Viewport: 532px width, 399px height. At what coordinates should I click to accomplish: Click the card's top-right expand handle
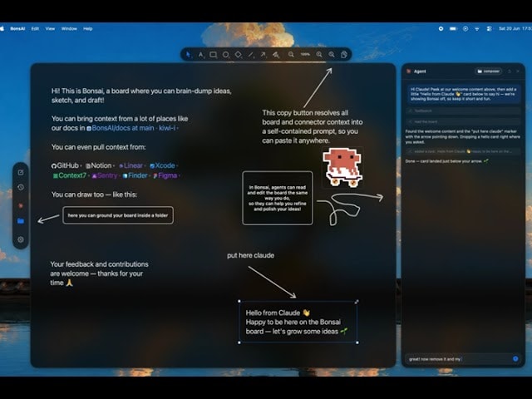pos(357,302)
